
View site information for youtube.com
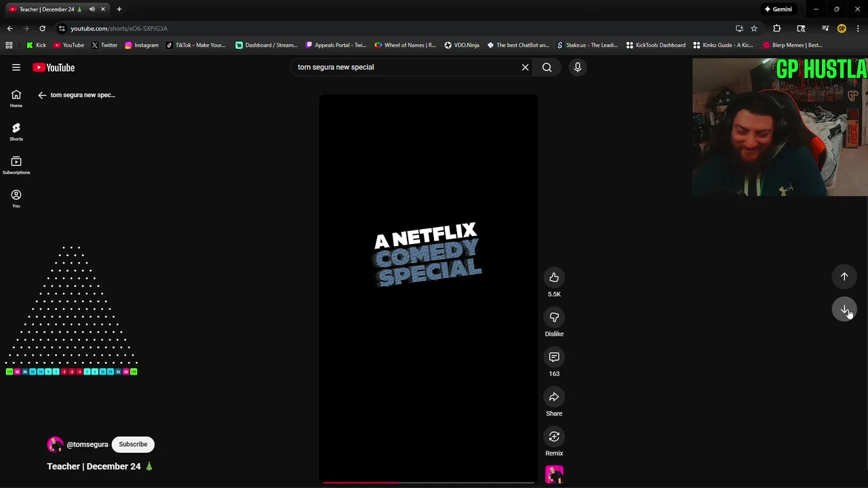pyautogui.click(x=62, y=28)
